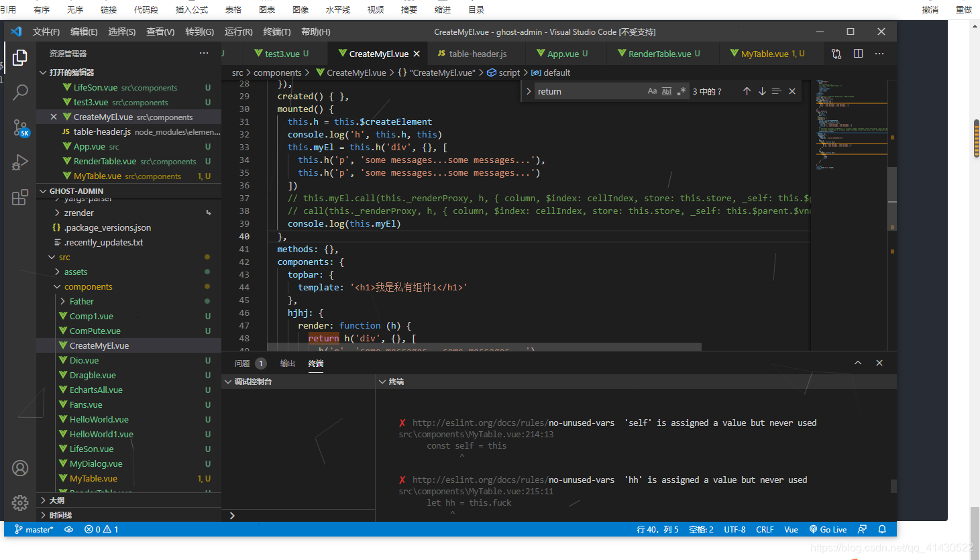980x560 pixels.
Task: Open Explorer panel more actions ellipsis
Action: 204,53
